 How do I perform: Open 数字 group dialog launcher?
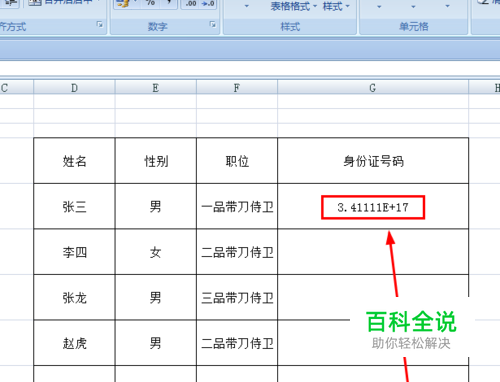[213, 24]
